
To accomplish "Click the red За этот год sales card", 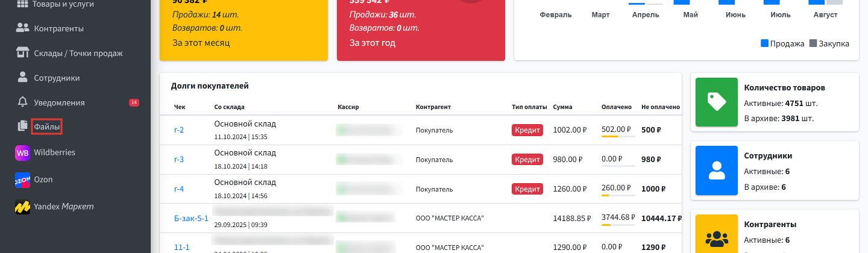I will point(421,30).
